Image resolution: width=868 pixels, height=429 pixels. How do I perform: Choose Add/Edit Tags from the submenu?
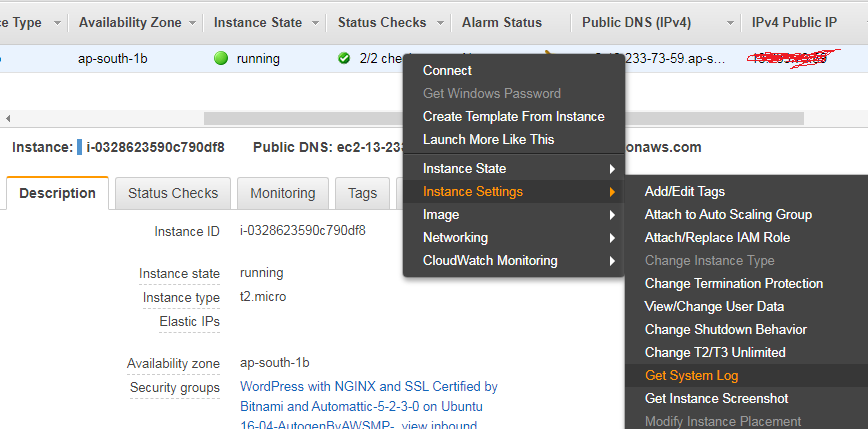click(x=685, y=192)
